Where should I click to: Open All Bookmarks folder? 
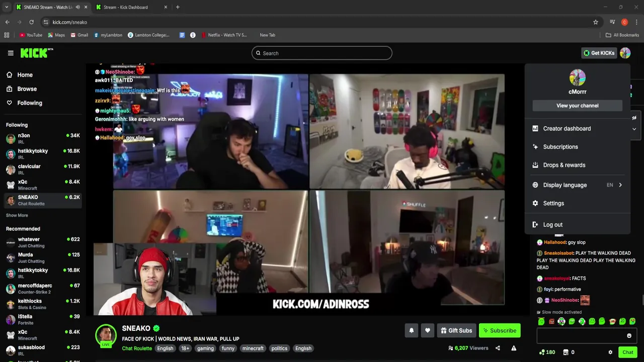pos(622,35)
